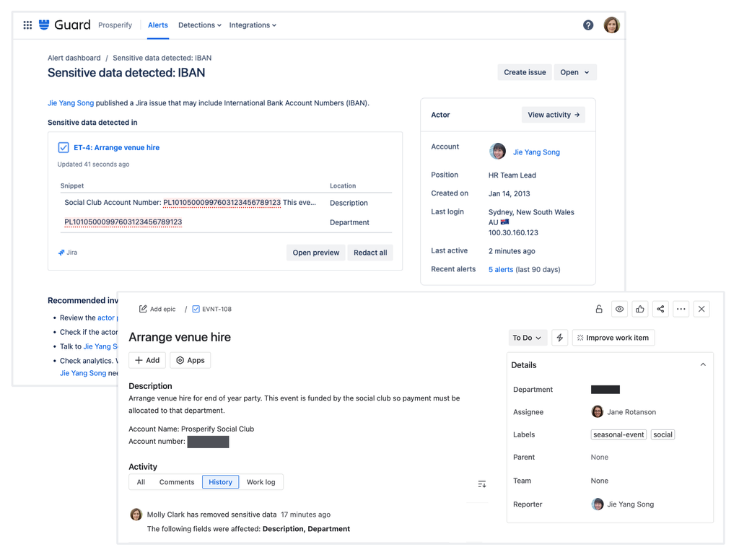The height and width of the screenshot is (560, 739).
Task: Click the ET-4 task type checkbox icon
Action: [x=64, y=147]
